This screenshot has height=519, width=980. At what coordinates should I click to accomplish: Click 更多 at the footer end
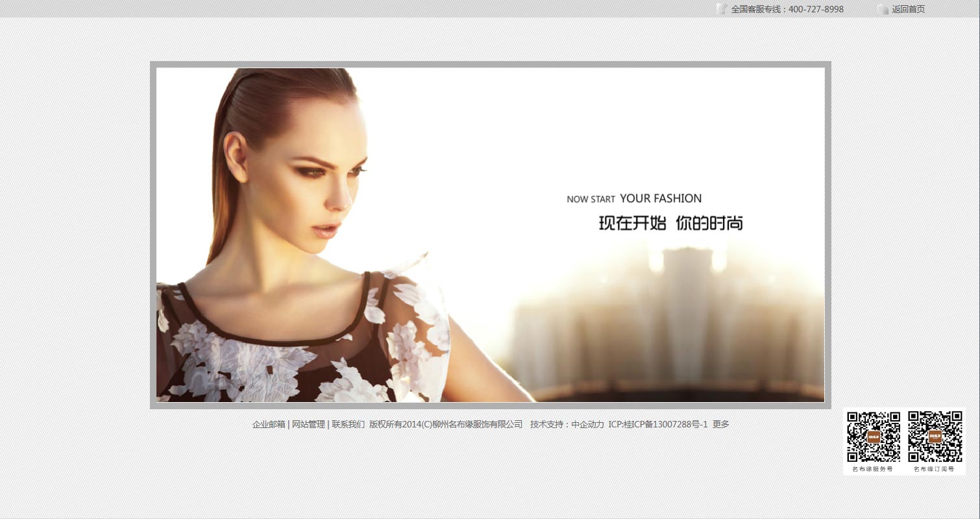(x=721, y=424)
